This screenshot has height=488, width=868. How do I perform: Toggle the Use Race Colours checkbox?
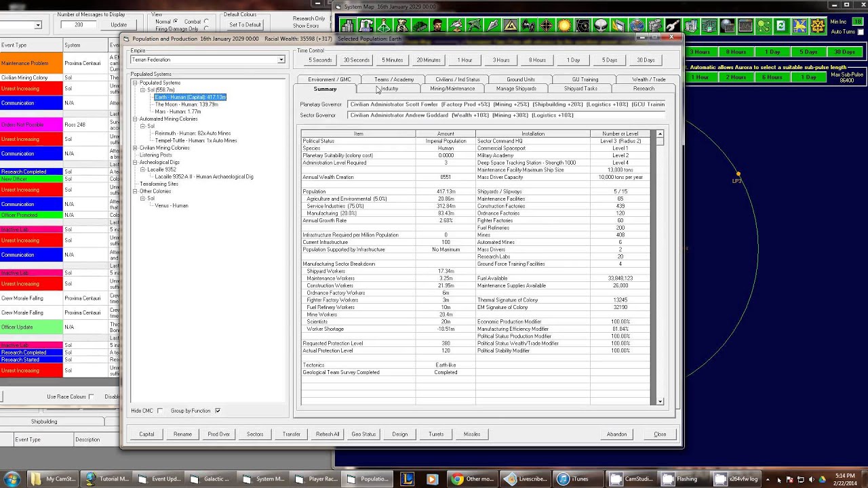point(92,396)
